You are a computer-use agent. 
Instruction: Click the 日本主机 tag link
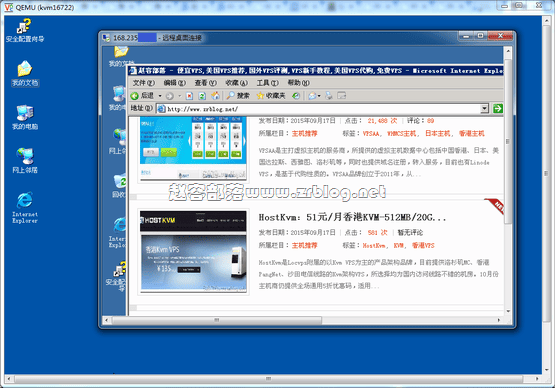pyautogui.click(x=437, y=133)
